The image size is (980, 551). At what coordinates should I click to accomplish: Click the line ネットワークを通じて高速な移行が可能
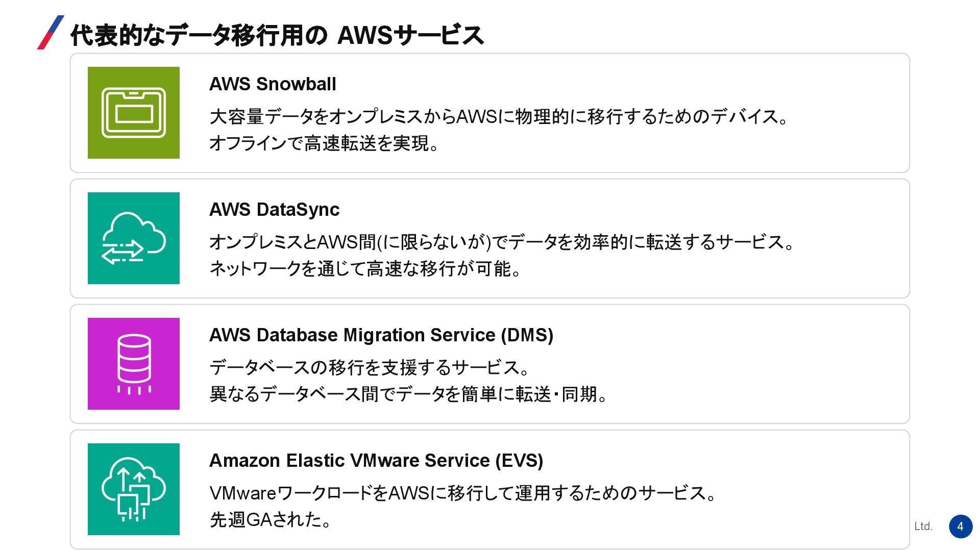coord(365,269)
